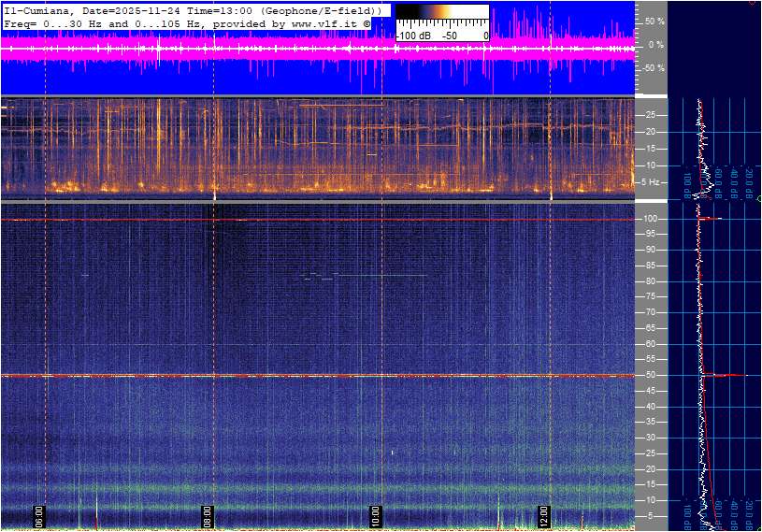Image resolution: width=762 pixels, height=532 pixels.
Task: Click the I1-Cumiana date title text
Action: pyautogui.click(x=93, y=9)
